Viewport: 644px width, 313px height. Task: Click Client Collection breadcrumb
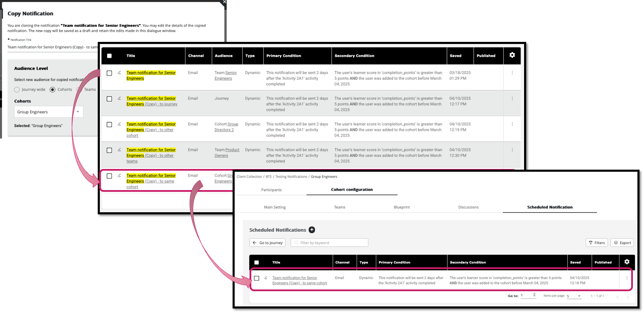[249, 177]
